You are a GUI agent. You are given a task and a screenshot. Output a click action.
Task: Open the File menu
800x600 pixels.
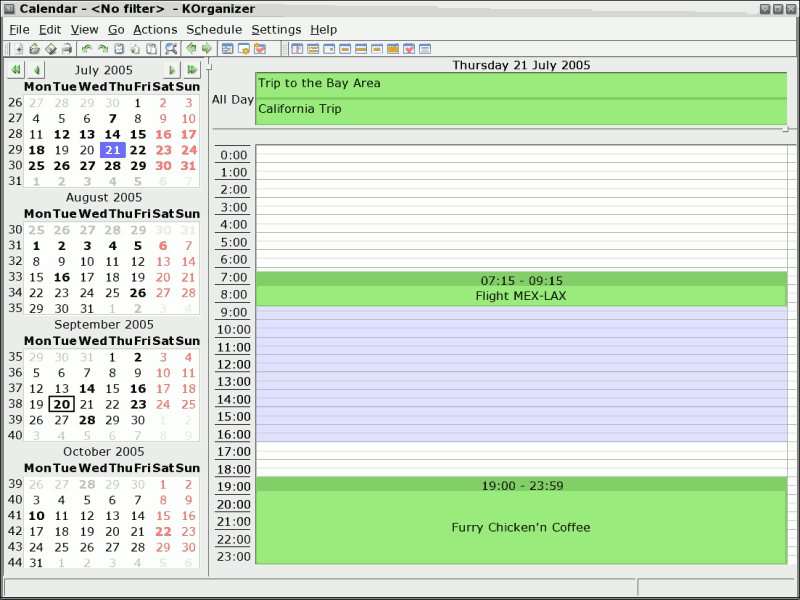point(19,30)
